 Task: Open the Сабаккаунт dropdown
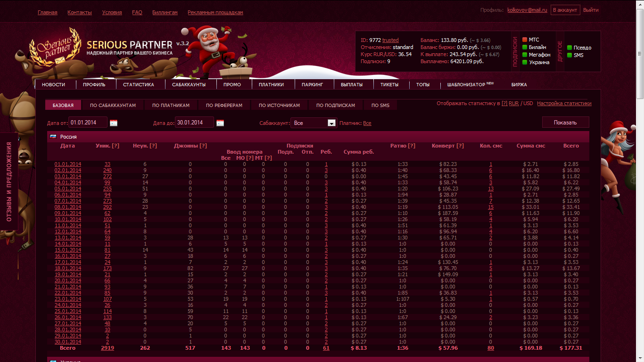point(314,123)
